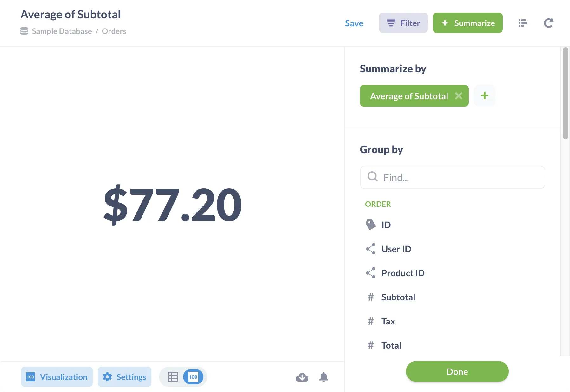The width and height of the screenshot is (570, 392).
Task: Switch to scalar number view toggle
Action: click(x=193, y=377)
